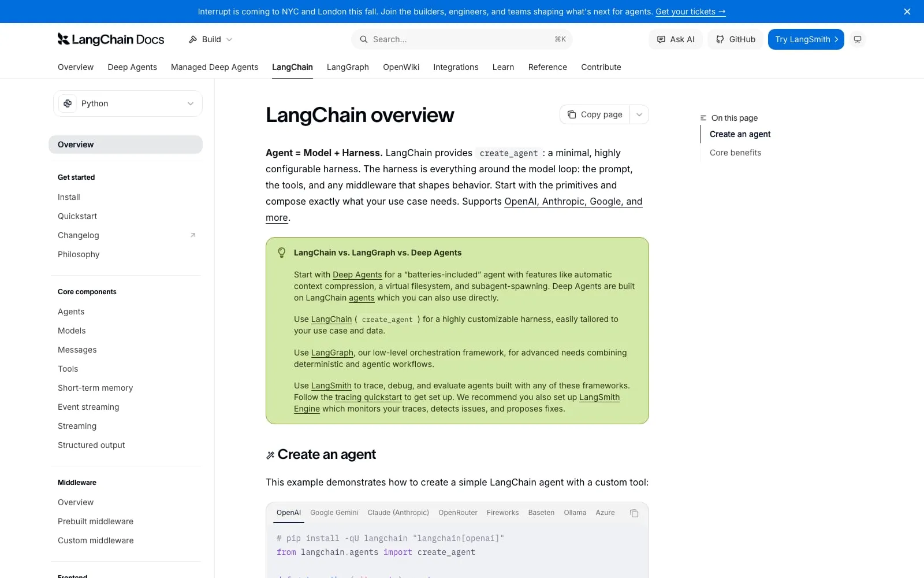924x578 pixels.
Task: Click the Create an agent heading icon
Action: point(270,455)
